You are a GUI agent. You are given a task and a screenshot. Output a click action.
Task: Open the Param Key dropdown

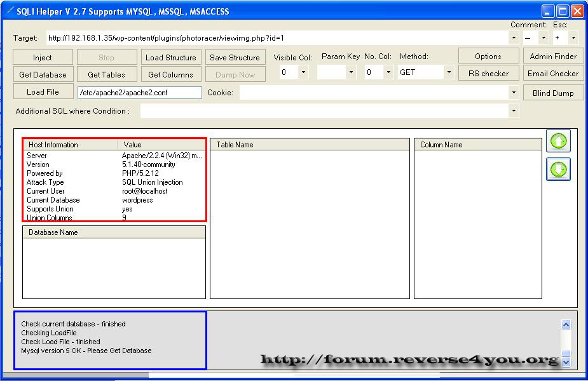pyautogui.click(x=351, y=72)
